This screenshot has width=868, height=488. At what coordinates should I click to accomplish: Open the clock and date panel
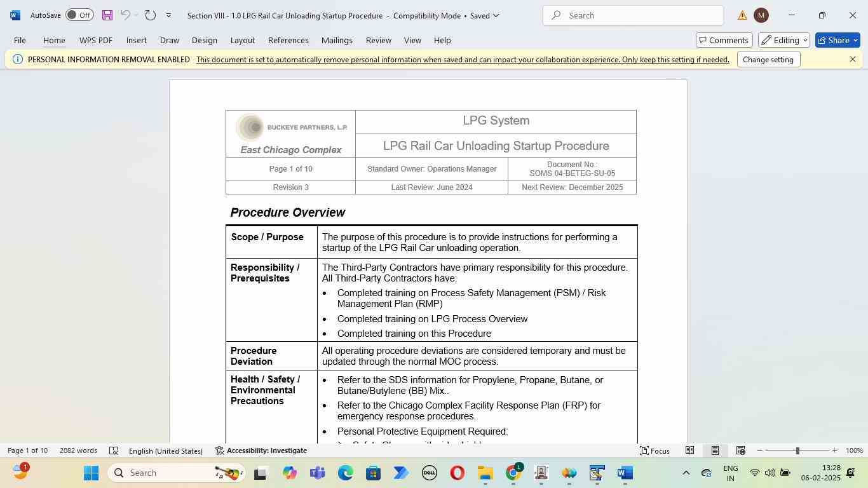pos(820,473)
